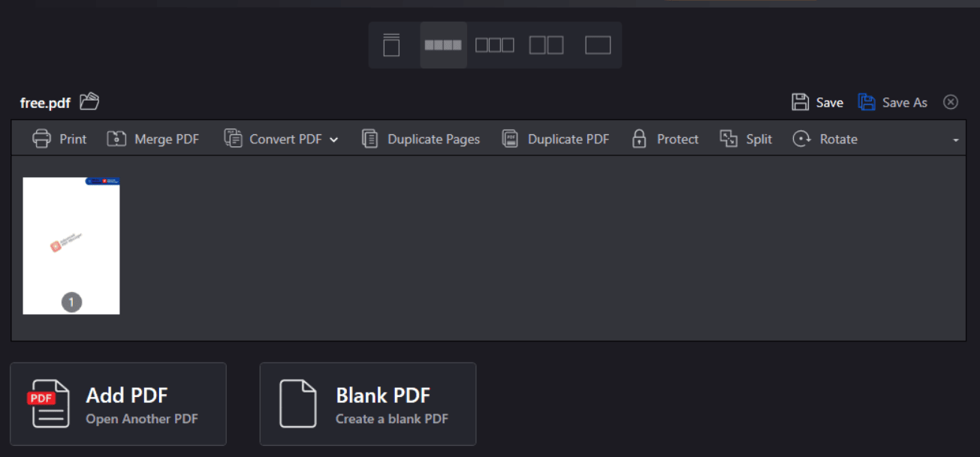Create a blank PDF
This screenshot has width=980, height=457.
367,404
